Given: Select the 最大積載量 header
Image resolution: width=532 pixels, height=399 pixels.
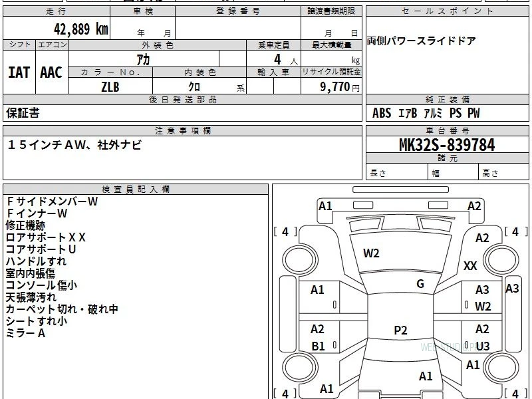Looking at the screenshot, I should [331, 45].
